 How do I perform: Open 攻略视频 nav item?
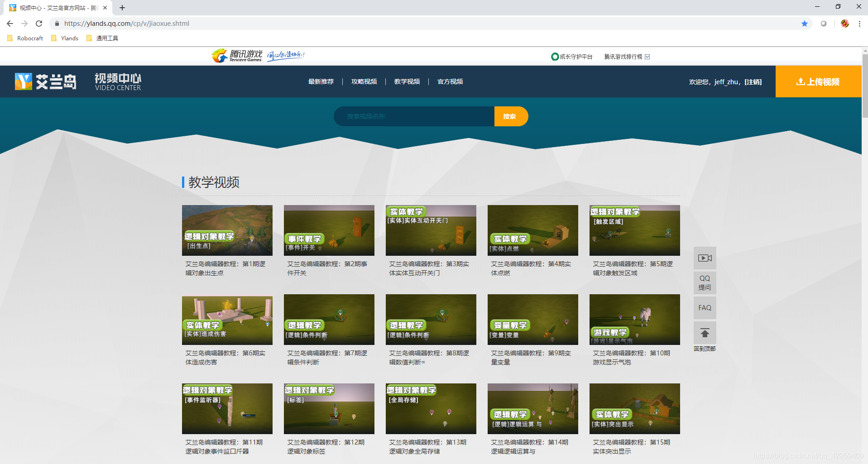pos(364,81)
